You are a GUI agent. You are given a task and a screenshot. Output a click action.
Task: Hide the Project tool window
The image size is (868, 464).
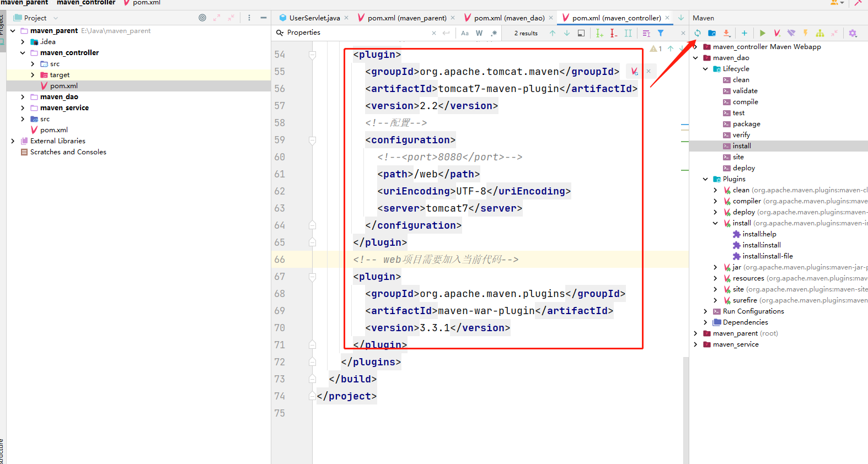(x=264, y=18)
